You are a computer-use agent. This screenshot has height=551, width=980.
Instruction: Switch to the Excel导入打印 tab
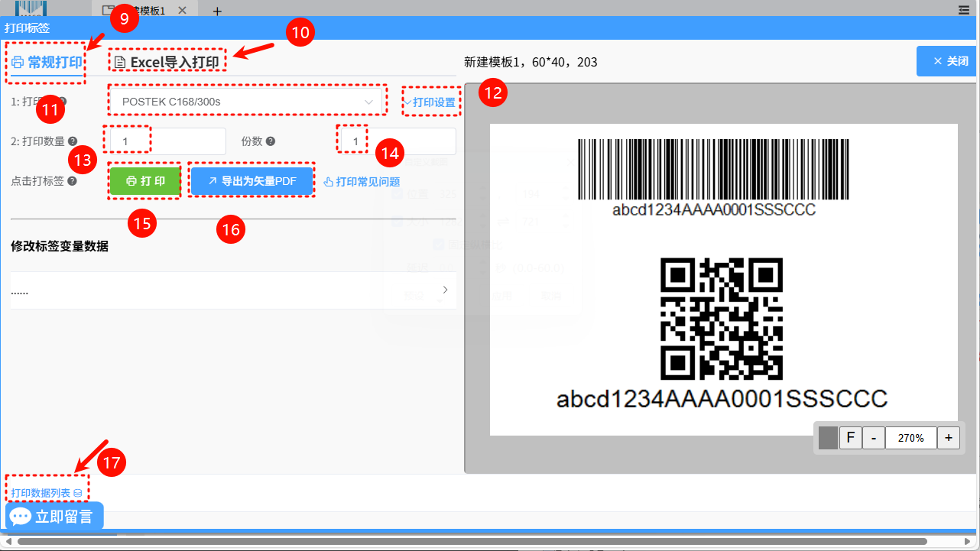pyautogui.click(x=167, y=63)
